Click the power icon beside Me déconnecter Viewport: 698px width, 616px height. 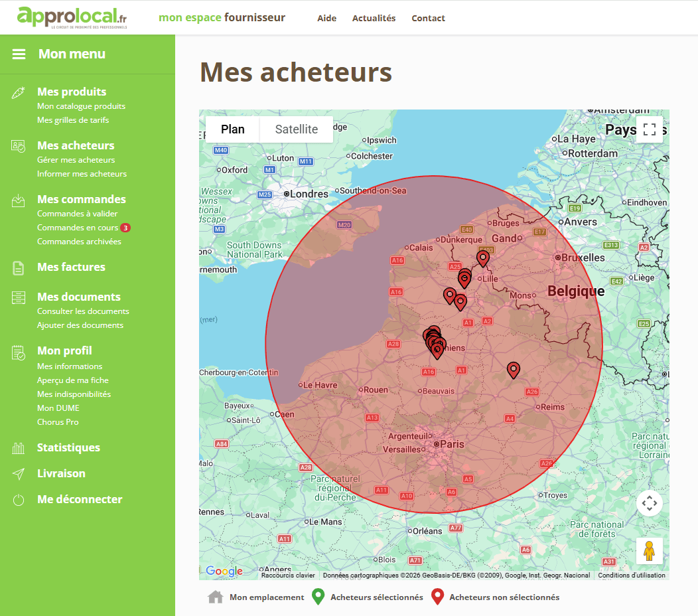[19, 500]
